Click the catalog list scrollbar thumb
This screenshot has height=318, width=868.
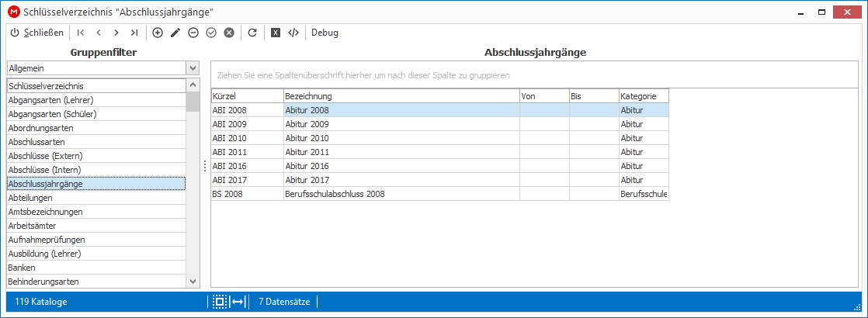click(193, 102)
